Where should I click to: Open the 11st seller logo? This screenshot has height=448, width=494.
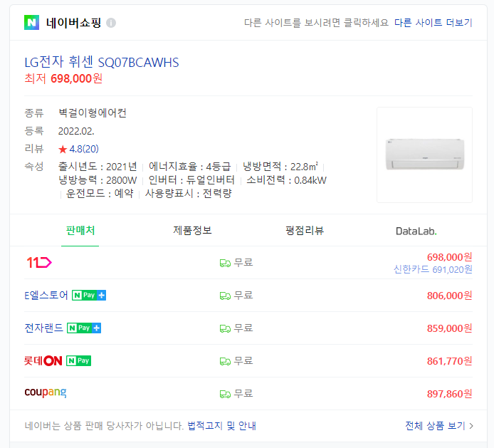pos(39,262)
